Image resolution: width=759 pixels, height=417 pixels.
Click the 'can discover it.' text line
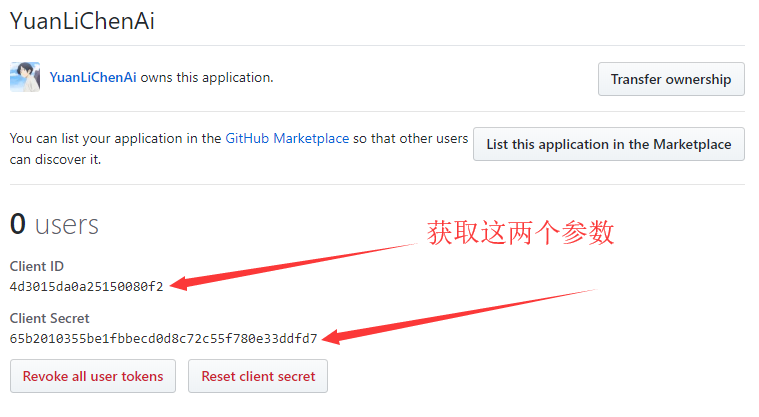click(55, 158)
